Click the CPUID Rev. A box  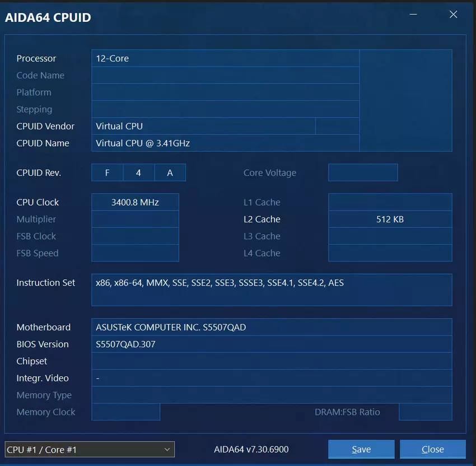point(170,173)
